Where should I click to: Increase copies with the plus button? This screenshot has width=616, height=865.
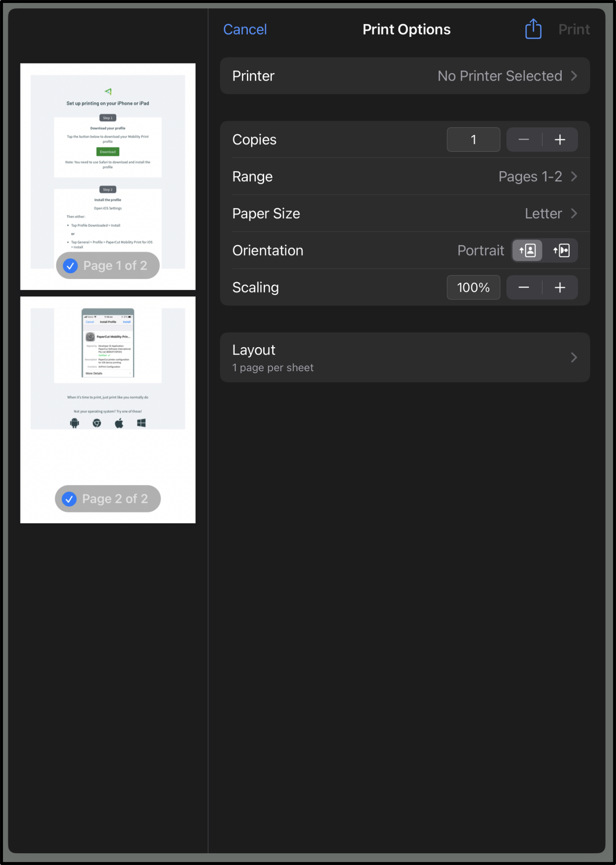(560, 140)
